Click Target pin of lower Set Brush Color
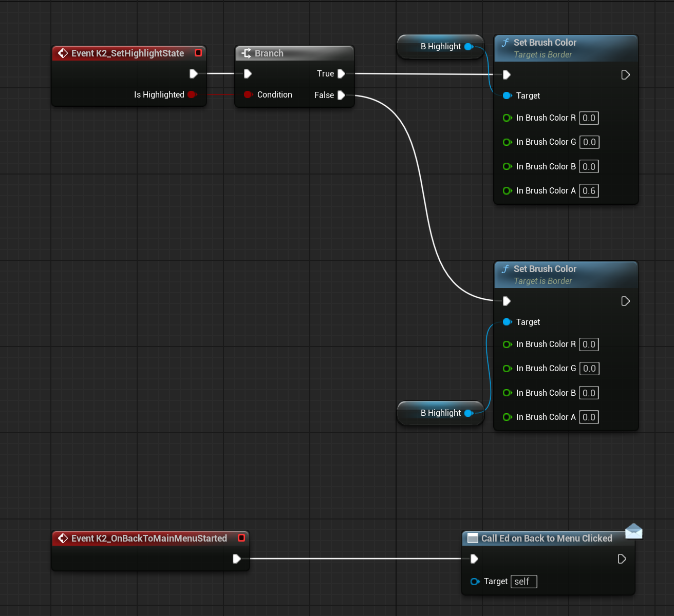The image size is (674, 616). (x=507, y=322)
